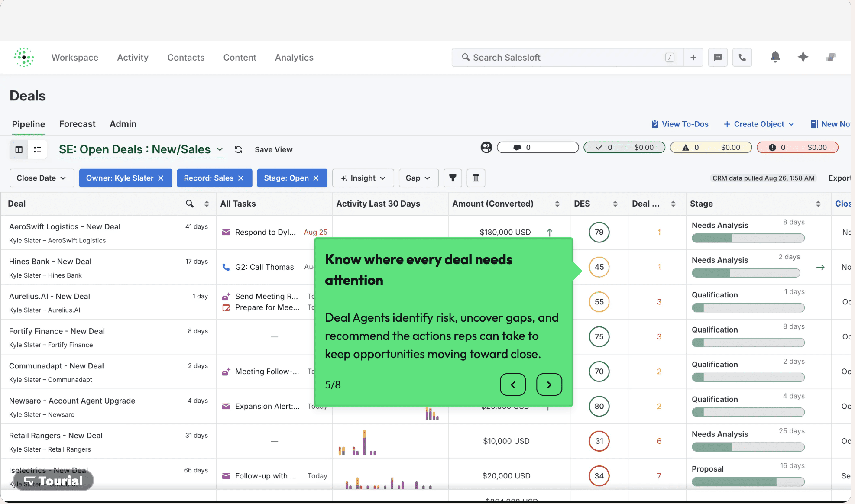855x504 pixels.
Task: Open the plus quick-create icon by search
Action: (693, 57)
